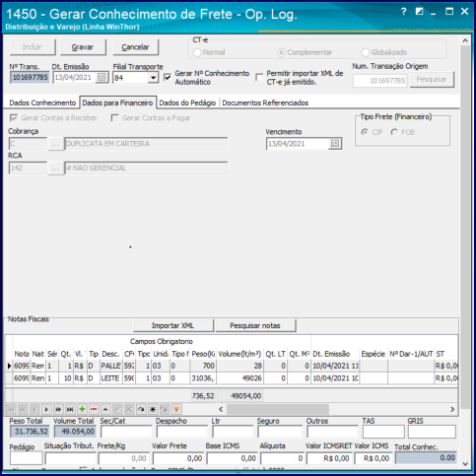Screen dimensions: 476x476
Task: Open the RCA lookup ellipsis button
Action: click(55, 169)
